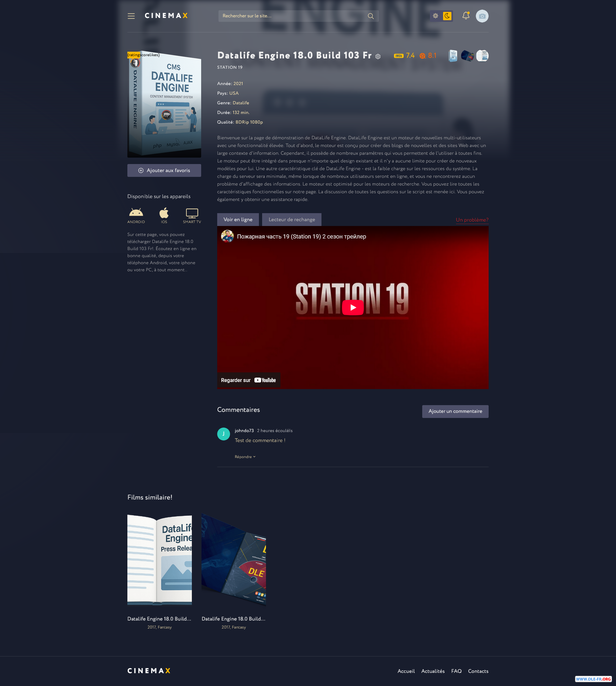Open third book thumbnail near title

(482, 56)
